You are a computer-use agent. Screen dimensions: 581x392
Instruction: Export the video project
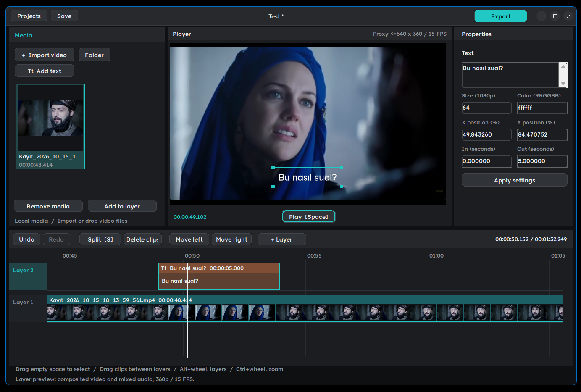coord(501,16)
